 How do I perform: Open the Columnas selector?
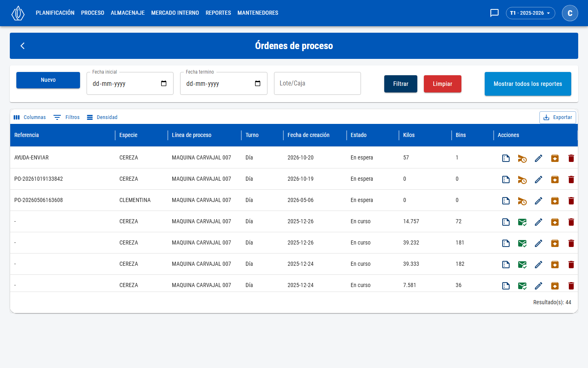click(30, 117)
